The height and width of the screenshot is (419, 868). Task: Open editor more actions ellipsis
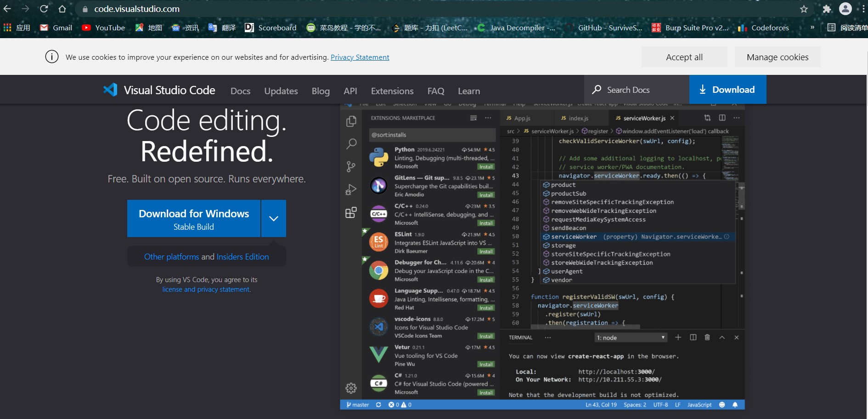click(737, 118)
